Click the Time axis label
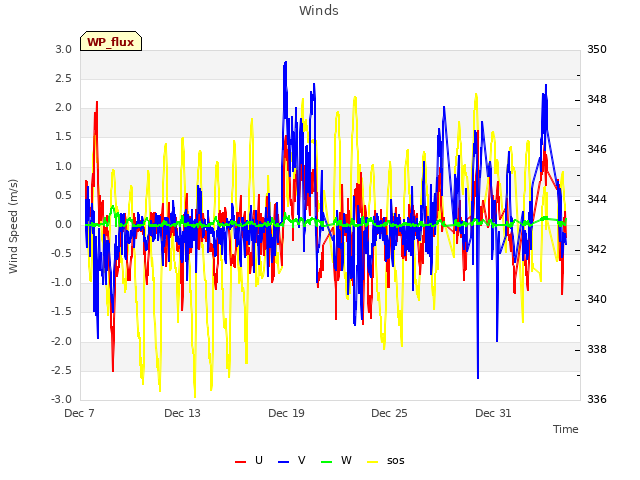Viewport: 640px width, 480px height. point(565,429)
